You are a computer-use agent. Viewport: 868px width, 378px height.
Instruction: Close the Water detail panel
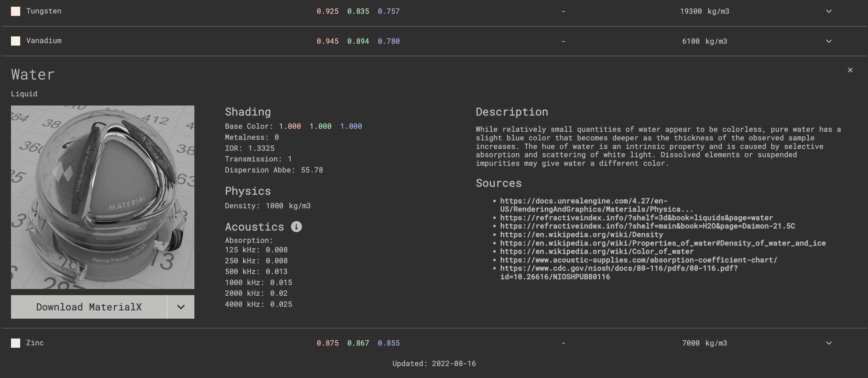point(850,70)
